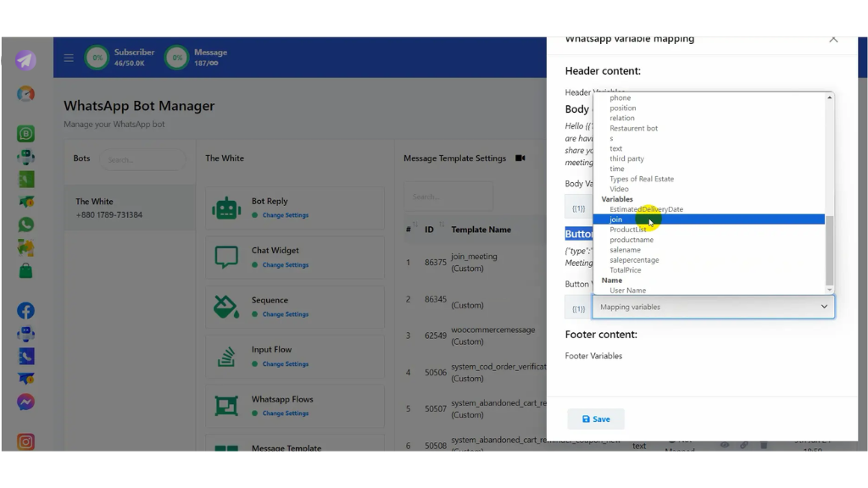
Task: Click the Subscriber 0% circle indicator
Action: click(97, 58)
